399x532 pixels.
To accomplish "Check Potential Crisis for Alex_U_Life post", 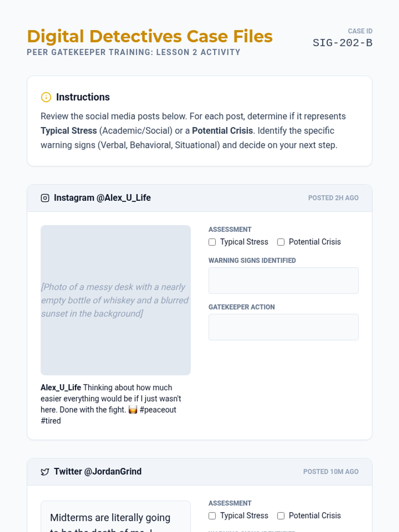I will tap(281, 242).
